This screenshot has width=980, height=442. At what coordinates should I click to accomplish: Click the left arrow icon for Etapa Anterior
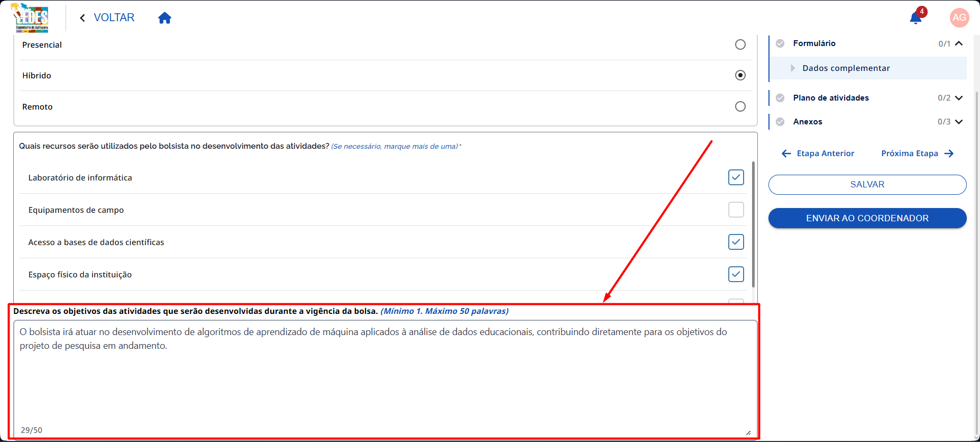tap(786, 154)
